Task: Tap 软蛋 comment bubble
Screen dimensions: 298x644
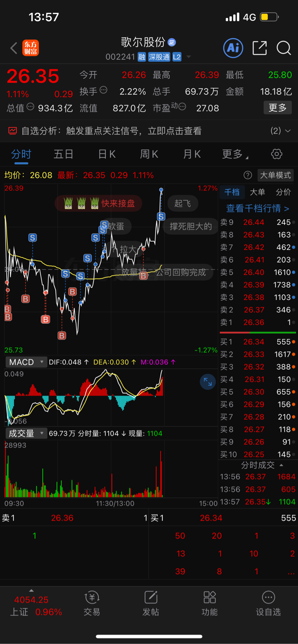Action: [x=116, y=226]
